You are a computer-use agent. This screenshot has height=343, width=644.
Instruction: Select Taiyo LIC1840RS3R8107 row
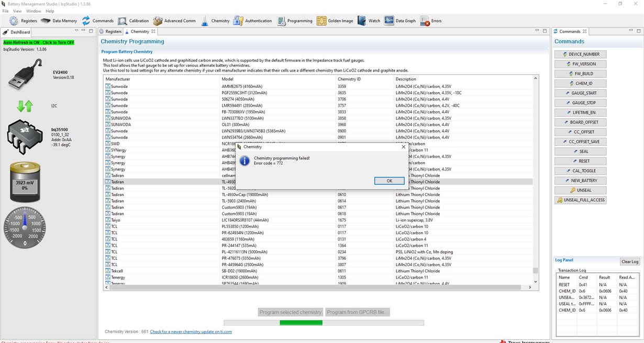(318, 220)
